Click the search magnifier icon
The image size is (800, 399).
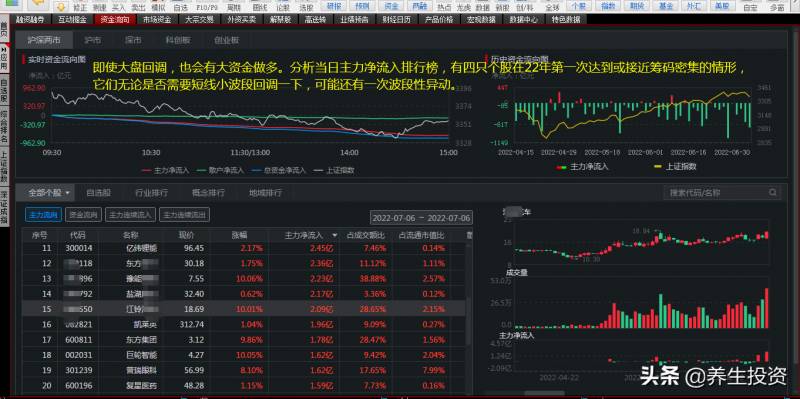point(773,192)
